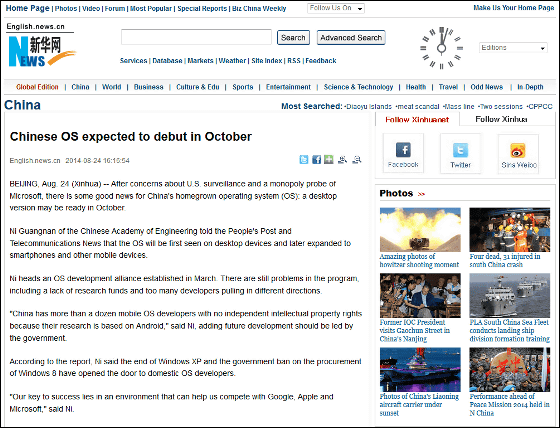Select World menu item
This screenshot has width=560, height=428.
point(111,87)
